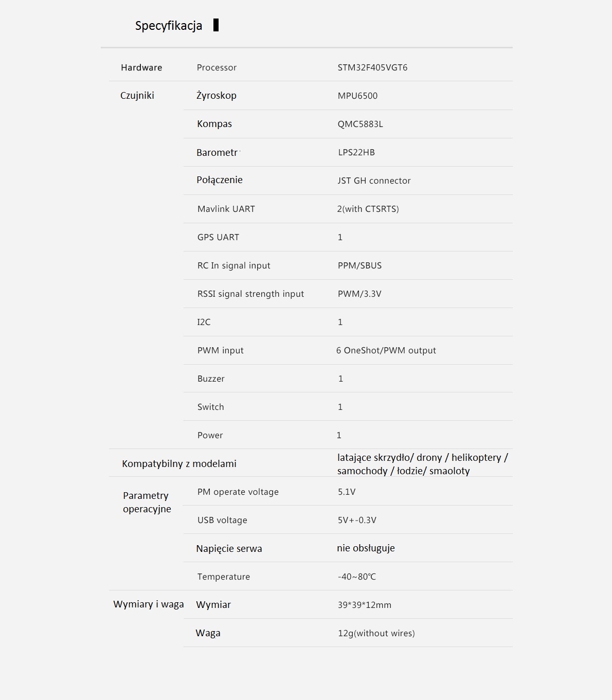Click the Mavlink UART label
Viewport: 612px width, 700px height.
click(x=226, y=209)
